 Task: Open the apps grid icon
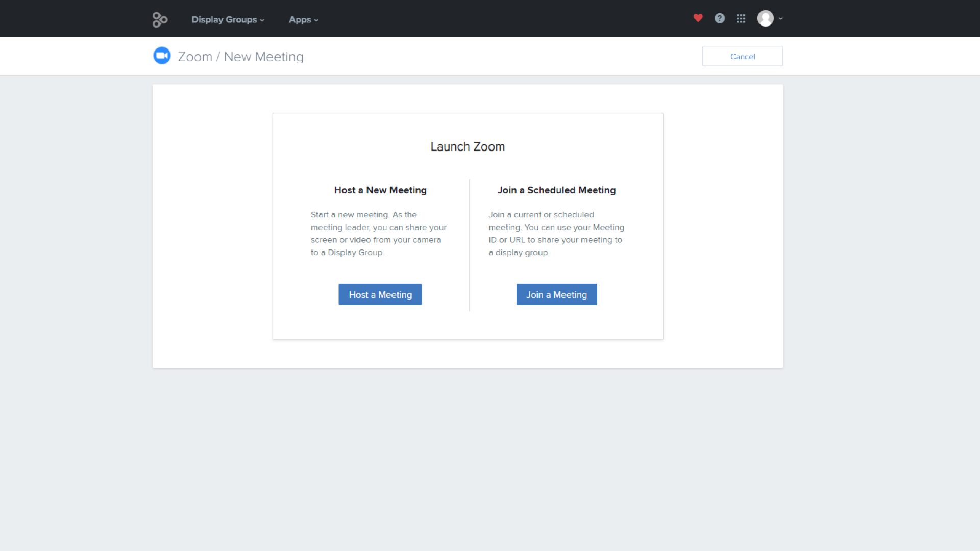pos(741,18)
